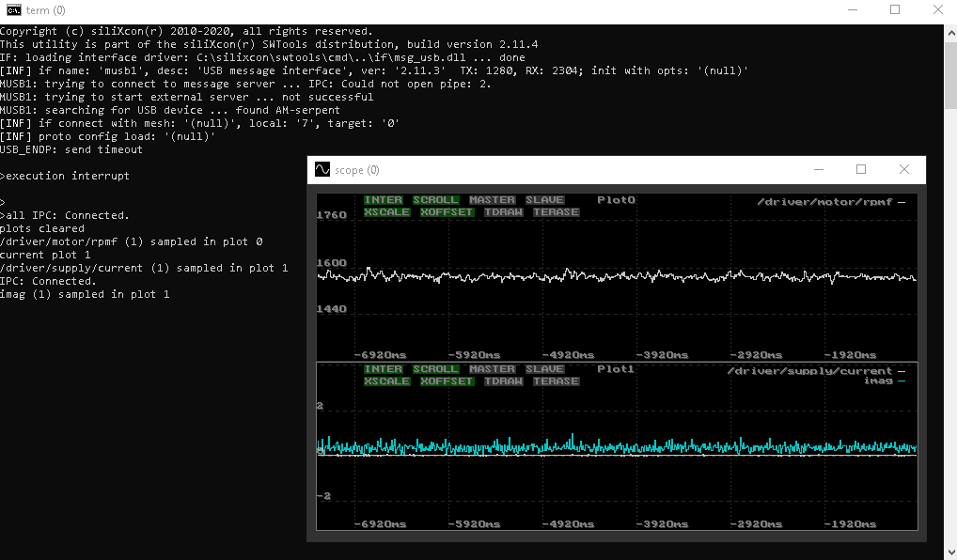Click XSCALE in Plot0
Screen dimensions: 957x560
[387, 212]
